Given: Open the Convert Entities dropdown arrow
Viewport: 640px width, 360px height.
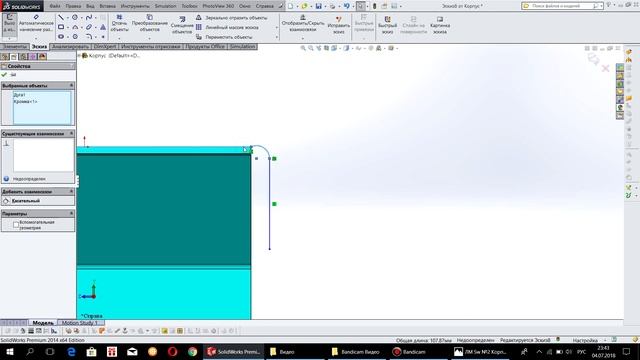Looking at the screenshot, I should pos(149,38).
